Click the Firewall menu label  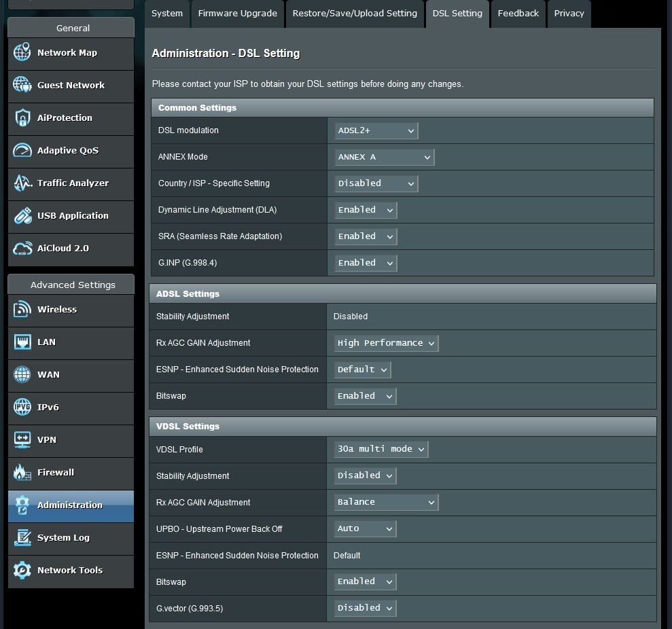(56, 472)
